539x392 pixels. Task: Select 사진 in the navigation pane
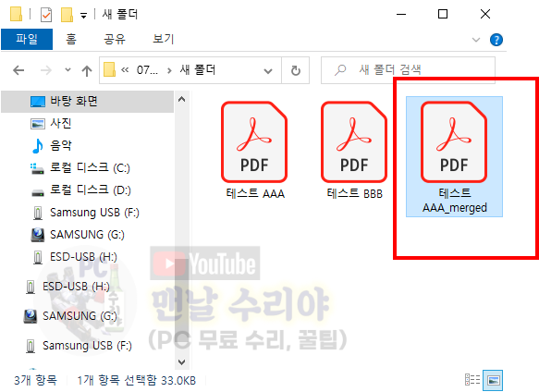tap(87, 124)
